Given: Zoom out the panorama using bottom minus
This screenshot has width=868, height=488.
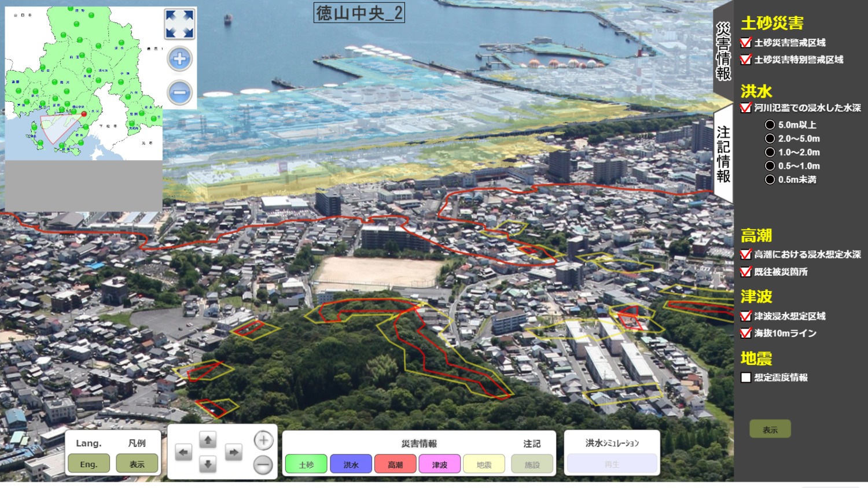Looking at the screenshot, I should 263,464.
